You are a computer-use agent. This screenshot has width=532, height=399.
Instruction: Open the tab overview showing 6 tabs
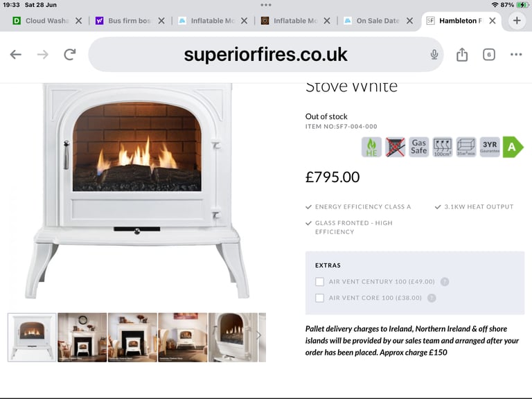pyautogui.click(x=488, y=55)
